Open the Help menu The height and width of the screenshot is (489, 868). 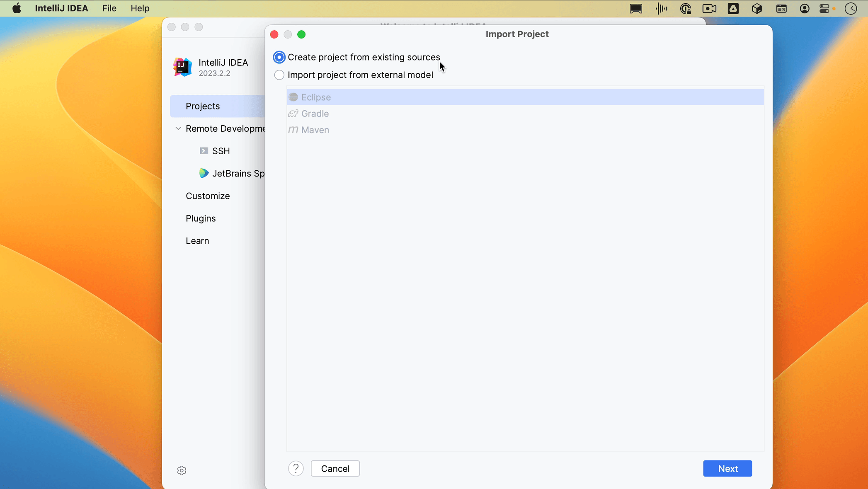tap(139, 8)
